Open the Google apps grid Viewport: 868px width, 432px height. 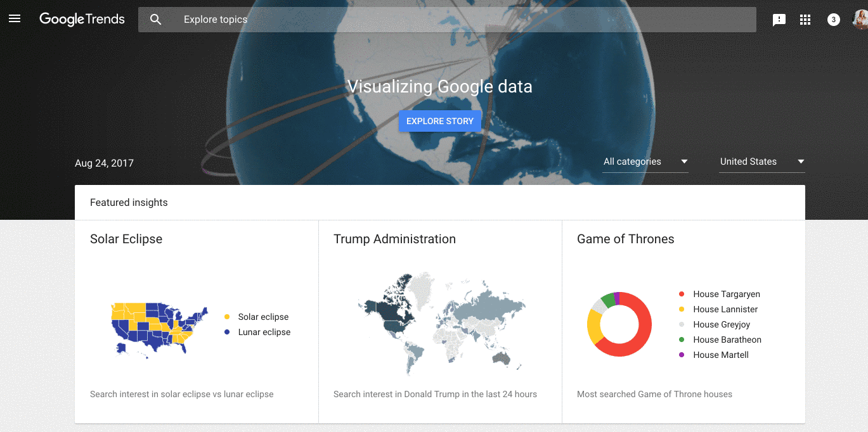(x=805, y=20)
